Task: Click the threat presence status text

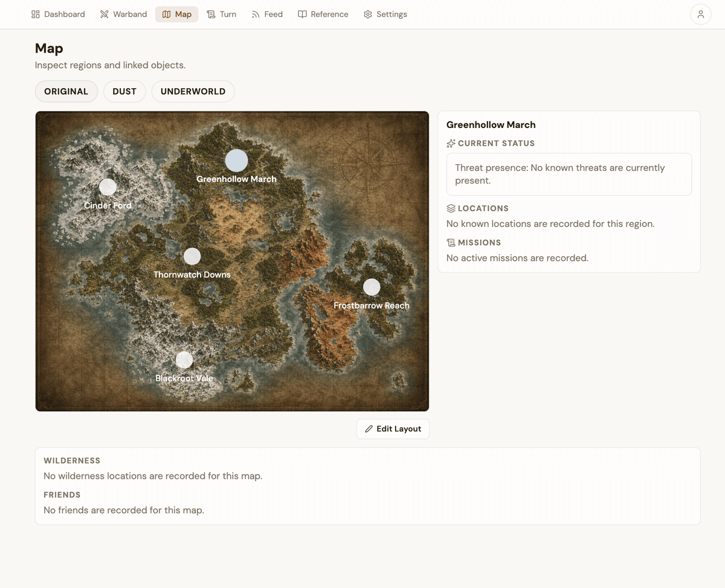Action: (x=560, y=174)
